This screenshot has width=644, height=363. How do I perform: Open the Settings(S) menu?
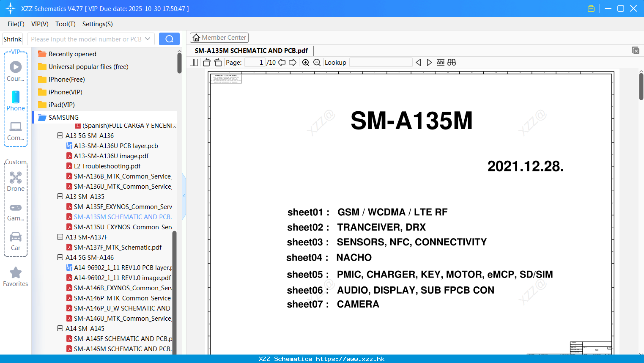(x=98, y=24)
